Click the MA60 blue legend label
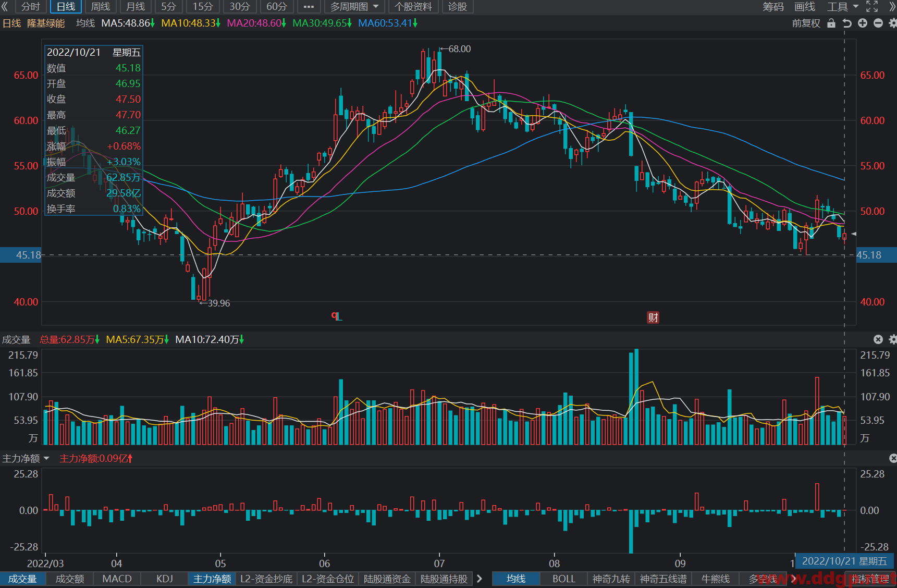The image size is (897, 588). tap(388, 23)
